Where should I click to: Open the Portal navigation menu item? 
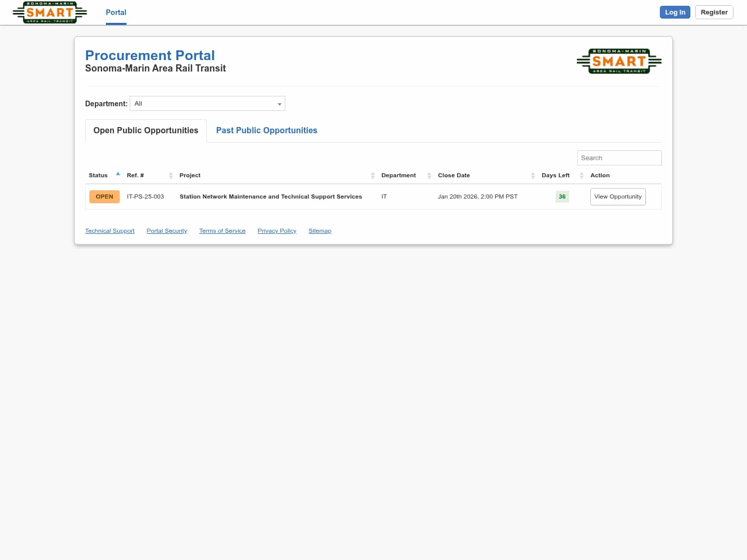click(x=116, y=12)
